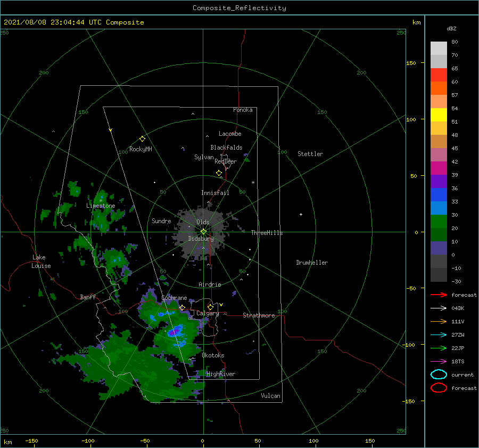Image resolution: width=479 pixels, height=448 pixels.
Task: Click the 2021/08/08 23:04:44 UTC timestamp
Action: (x=53, y=22)
